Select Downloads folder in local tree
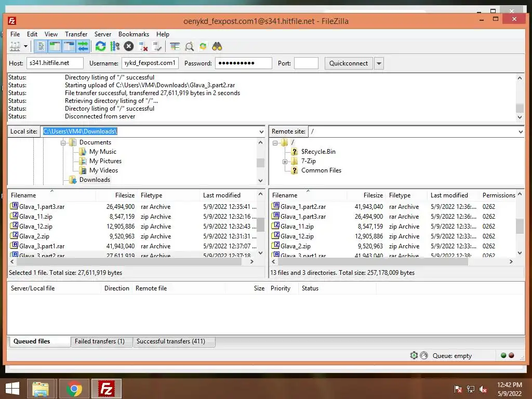Image resolution: width=532 pixels, height=399 pixels. pyautogui.click(x=95, y=180)
